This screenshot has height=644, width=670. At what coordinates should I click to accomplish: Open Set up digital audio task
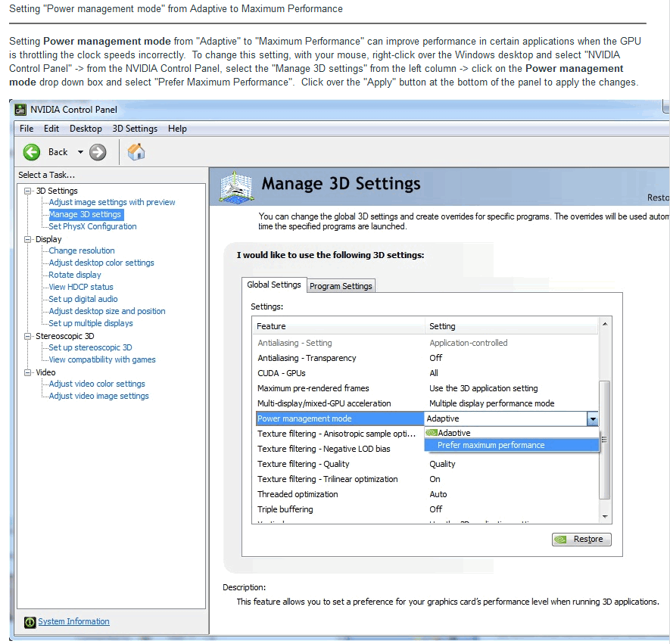pos(83,300)
